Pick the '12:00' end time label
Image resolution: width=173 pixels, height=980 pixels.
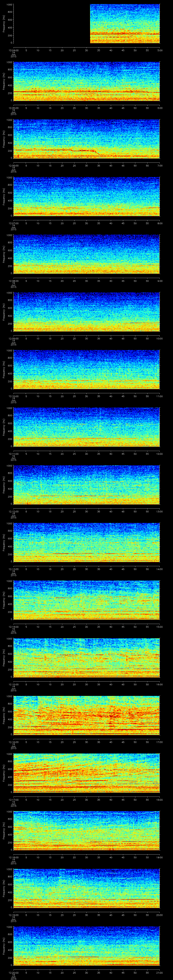pyautogui.click(x=159, y=454)
